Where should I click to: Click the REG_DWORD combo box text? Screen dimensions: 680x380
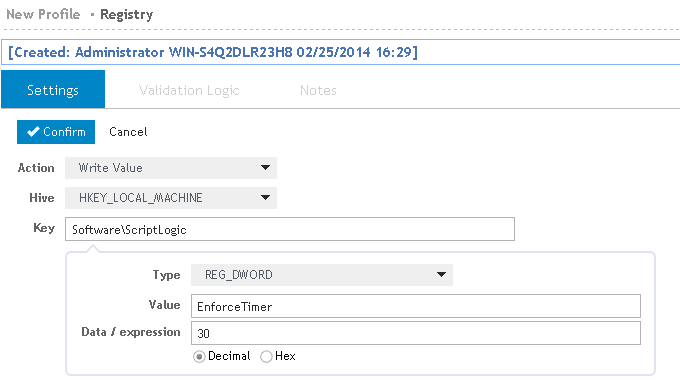(239, 275)
